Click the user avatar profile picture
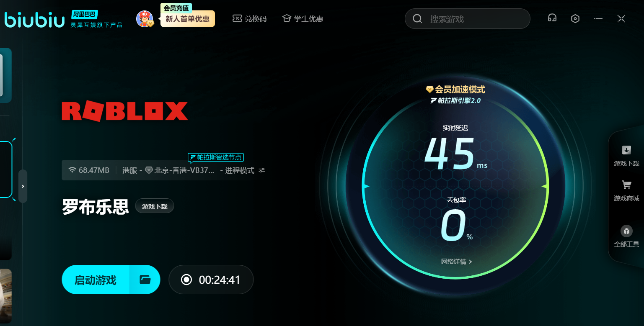644x326 pixels. [145, 19]
